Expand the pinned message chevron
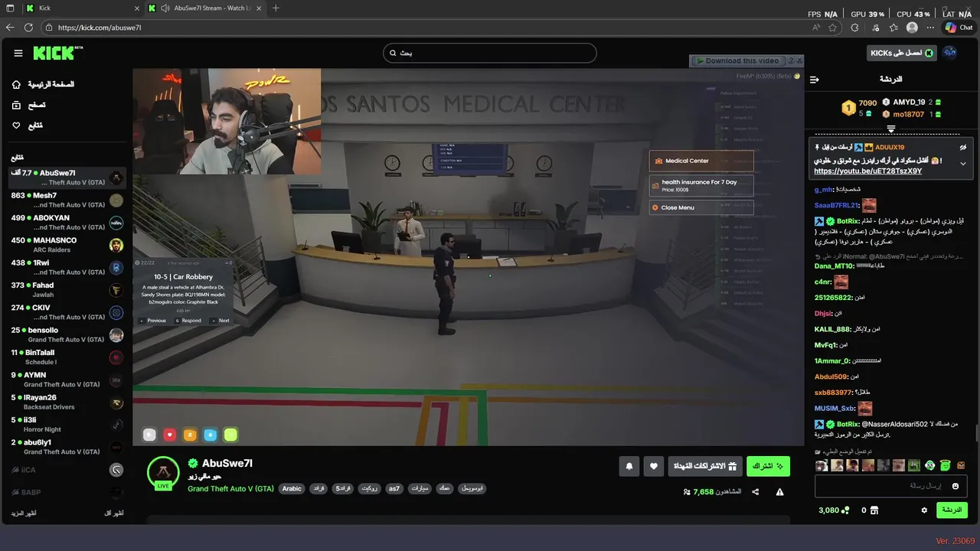Image resolution: width=980 pixels, height=551 pixels. coord(963,164)
